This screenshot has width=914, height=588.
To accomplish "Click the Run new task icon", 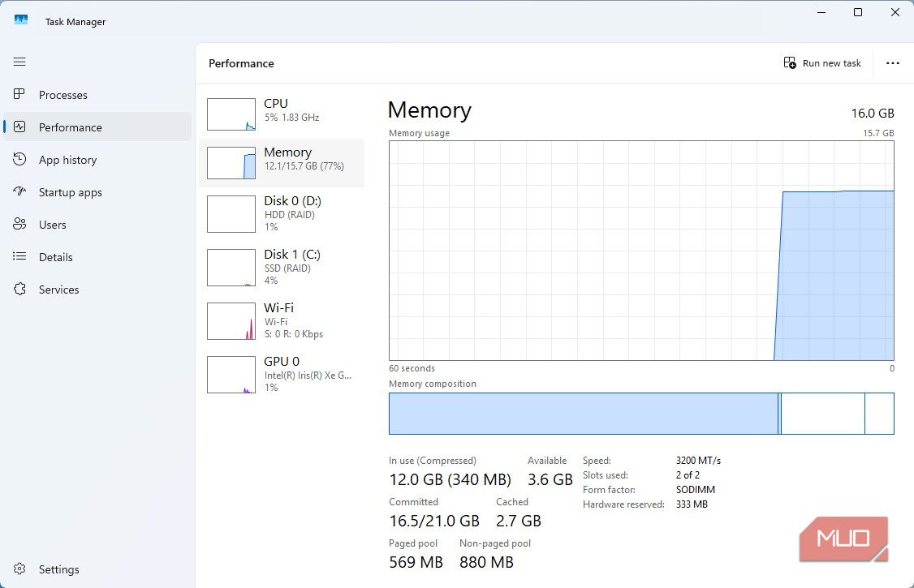I will 790,63.
